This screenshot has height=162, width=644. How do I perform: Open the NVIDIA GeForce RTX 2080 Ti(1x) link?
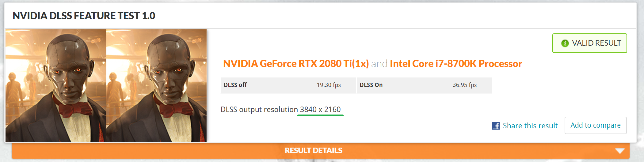pyautogui.click(x=295, y=64)
